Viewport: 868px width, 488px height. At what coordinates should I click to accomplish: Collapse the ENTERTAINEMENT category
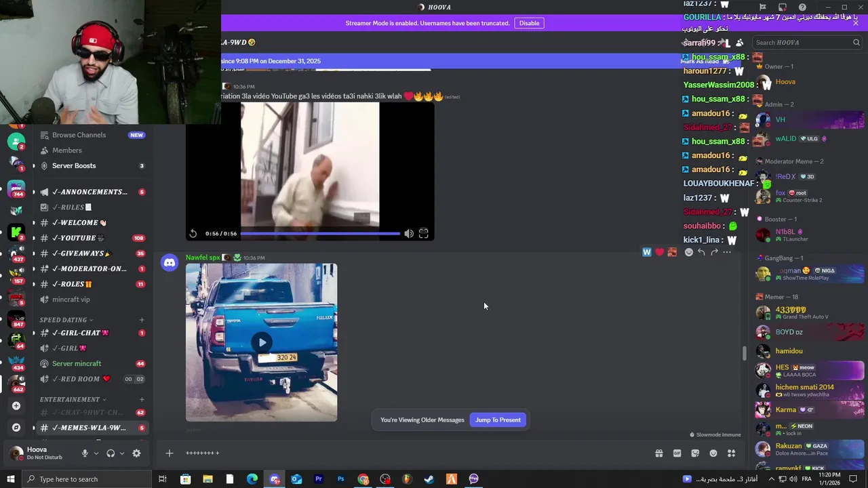point(73,400)
